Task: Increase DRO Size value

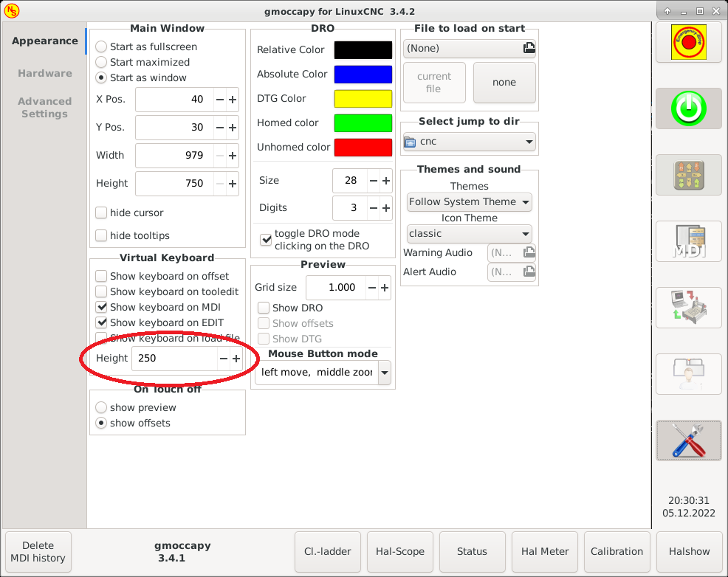Action: coord(386,181)
